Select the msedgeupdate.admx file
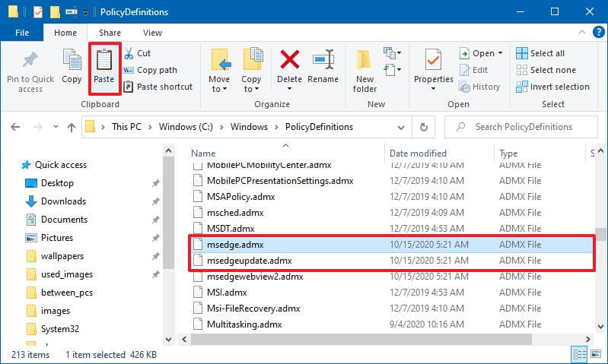Viewport: 608px width, 364px height. (x=249, y=261)
